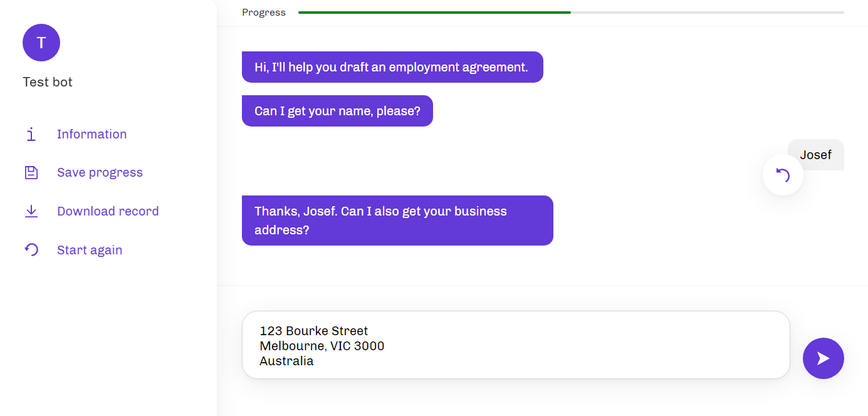Image resolution: width=868 pixels, height=416 pixels.
Task: Click the unfilled gray part of progress bar
Action: pos(708,13)
